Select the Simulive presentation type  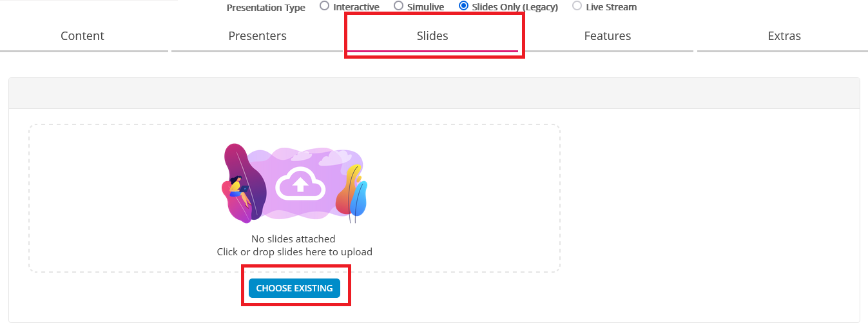398,6
